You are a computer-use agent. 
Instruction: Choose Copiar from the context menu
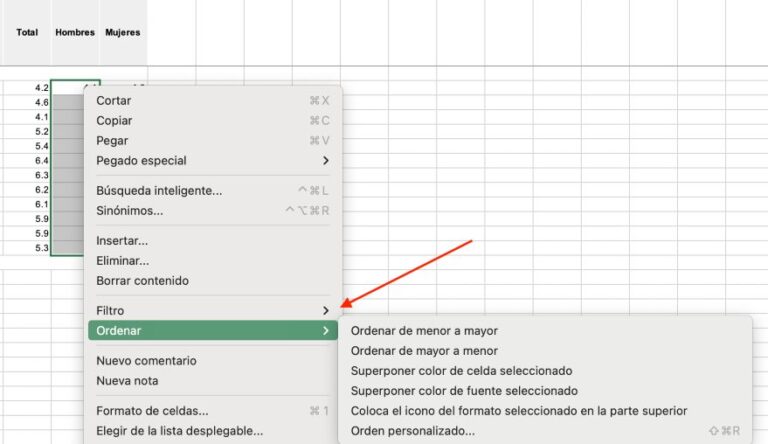(114, 120)
